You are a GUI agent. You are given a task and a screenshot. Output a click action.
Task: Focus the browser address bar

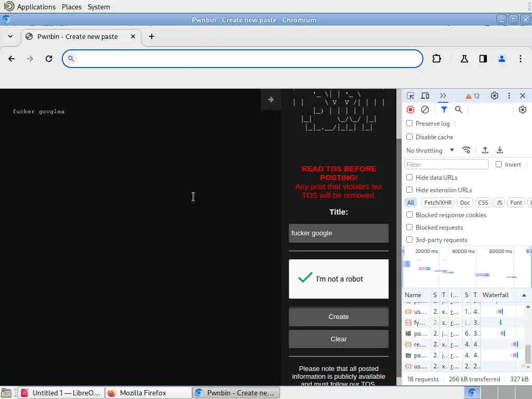pyautogui.click(x=243, y=59)
